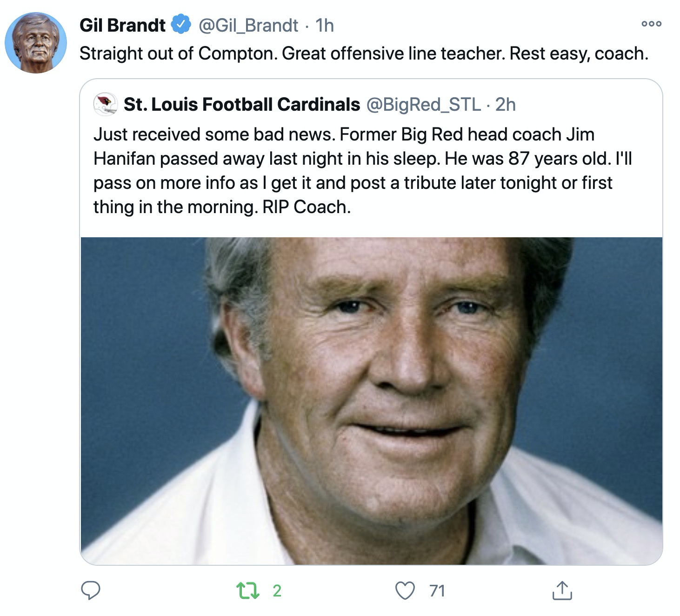Image resolution: width=680 pixels, height=616 pixels.
Task: Open the reply icon under the tweet
Action: (x=91, y=590)
